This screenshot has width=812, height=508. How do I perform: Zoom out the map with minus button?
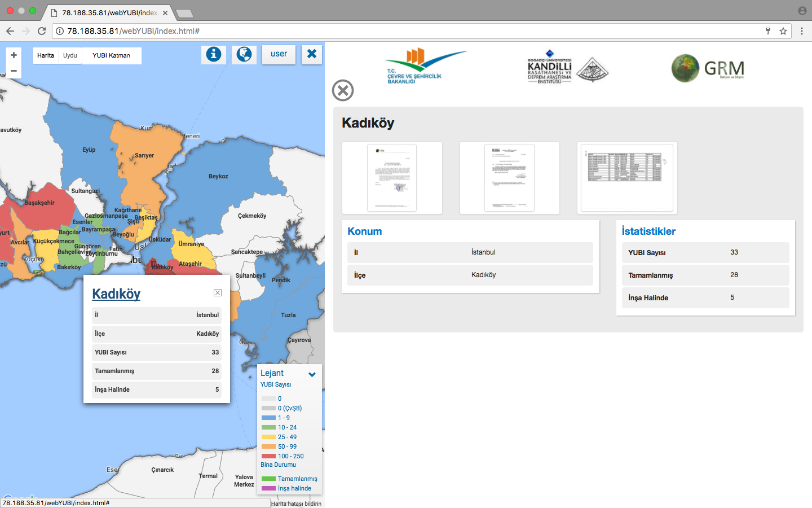[14, 71]
